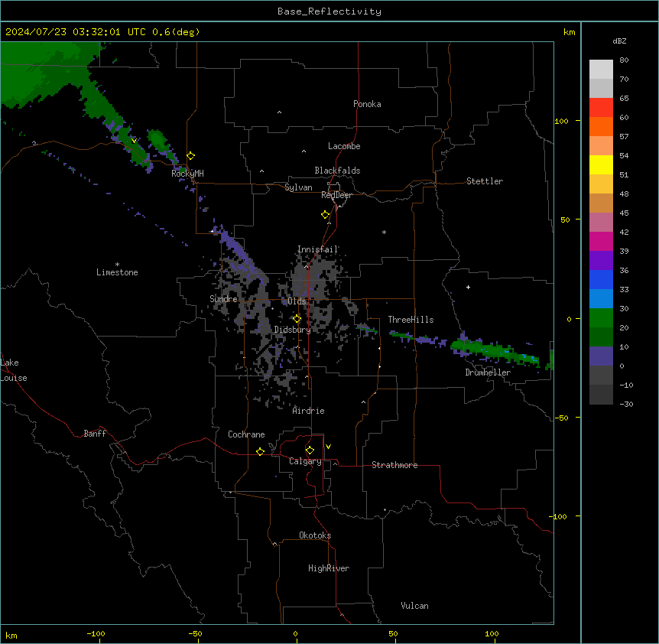Click the 0 tick on the bottom axis
The height and width of the screenshot is (644, 659).
pos(295,633)
